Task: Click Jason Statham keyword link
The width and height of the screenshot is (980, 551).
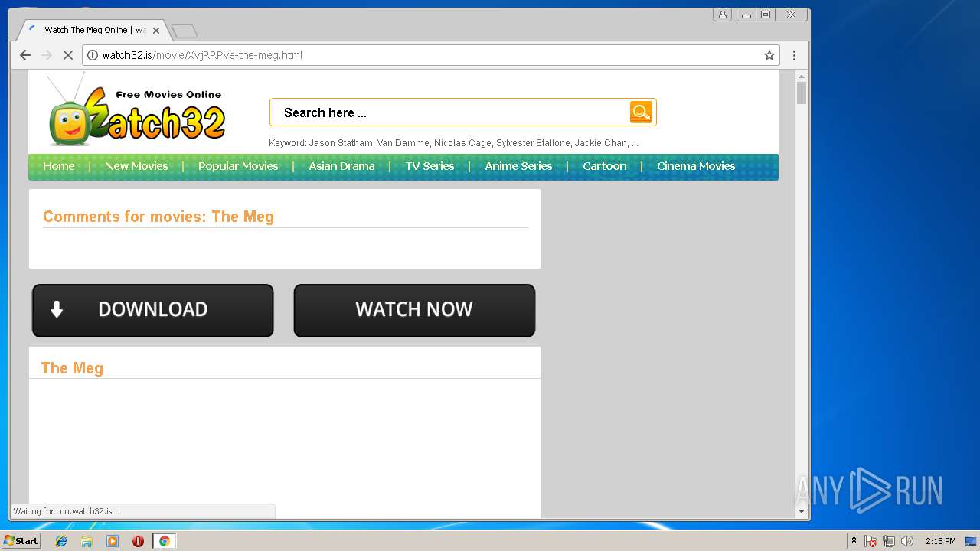Action: pyautogui.click(x=341, y=143)
